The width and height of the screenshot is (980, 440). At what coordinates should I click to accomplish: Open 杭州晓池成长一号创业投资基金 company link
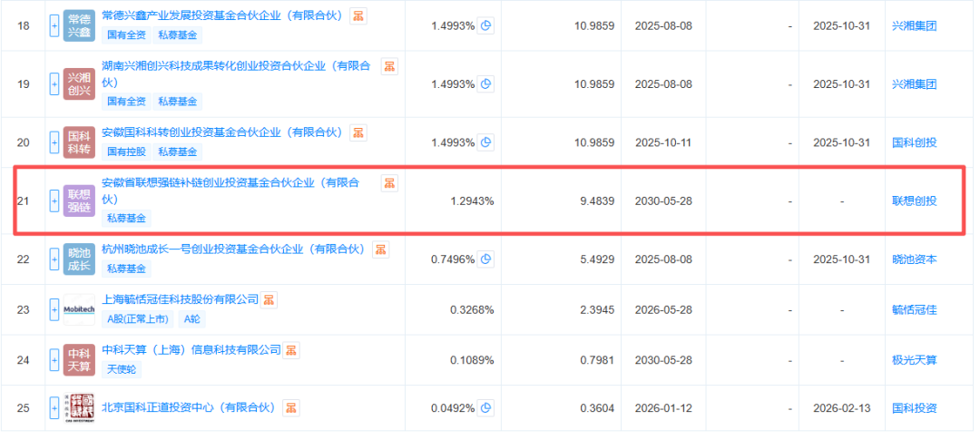pyautogui.click(x=233, y=249)
